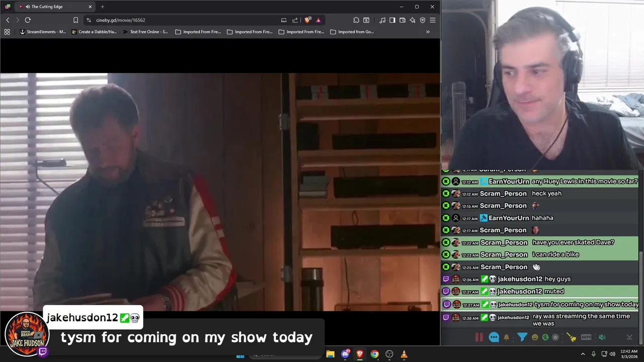Image resolution: width=644 pixels, height=362 pixels.
Task: Open the Text Free Online bookmark
Action: coord(145,32)
